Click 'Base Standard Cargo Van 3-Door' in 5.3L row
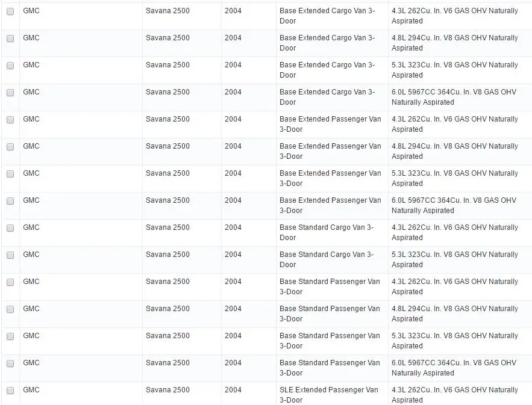 pos(327,259)
